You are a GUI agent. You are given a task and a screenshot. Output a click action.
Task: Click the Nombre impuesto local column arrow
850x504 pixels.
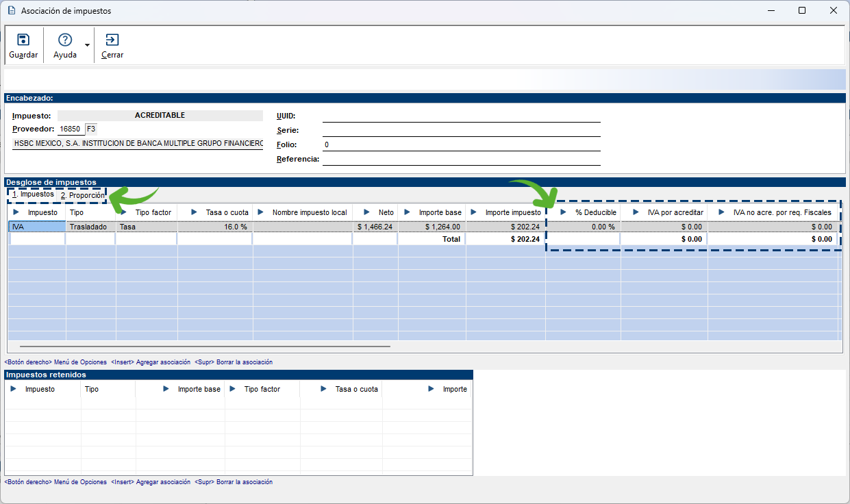click(x=260, y=212)
